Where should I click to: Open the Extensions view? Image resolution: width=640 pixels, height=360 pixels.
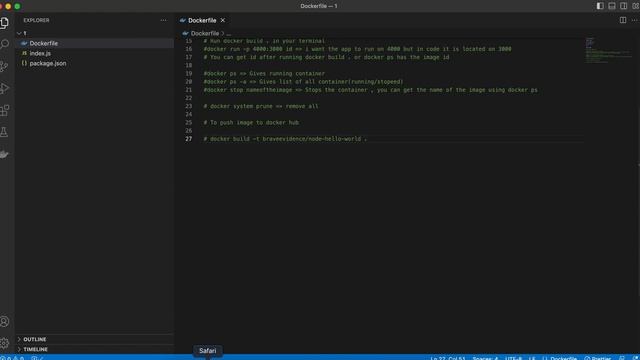[x=4, y=110]
